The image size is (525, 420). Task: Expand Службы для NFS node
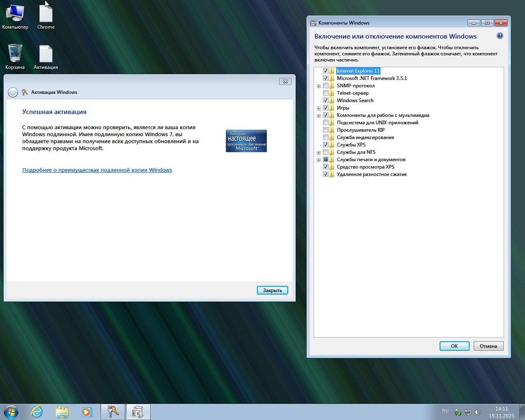coord(319,152)
